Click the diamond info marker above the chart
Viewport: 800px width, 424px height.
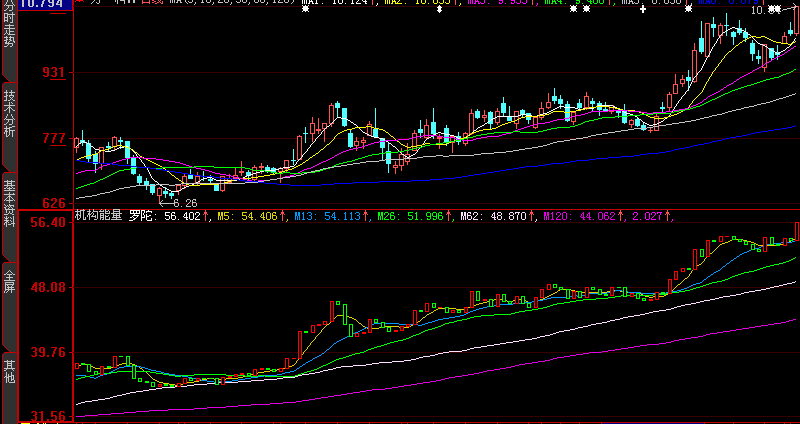pos(439,9)
